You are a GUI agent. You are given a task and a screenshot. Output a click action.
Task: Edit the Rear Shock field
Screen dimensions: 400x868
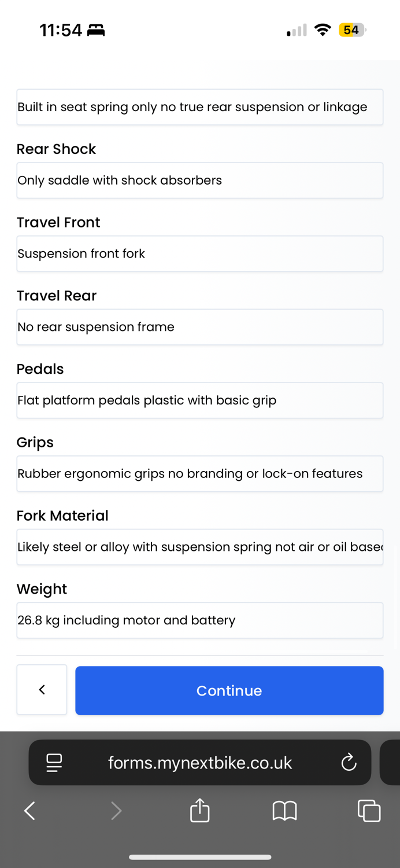tap(200, 181)
